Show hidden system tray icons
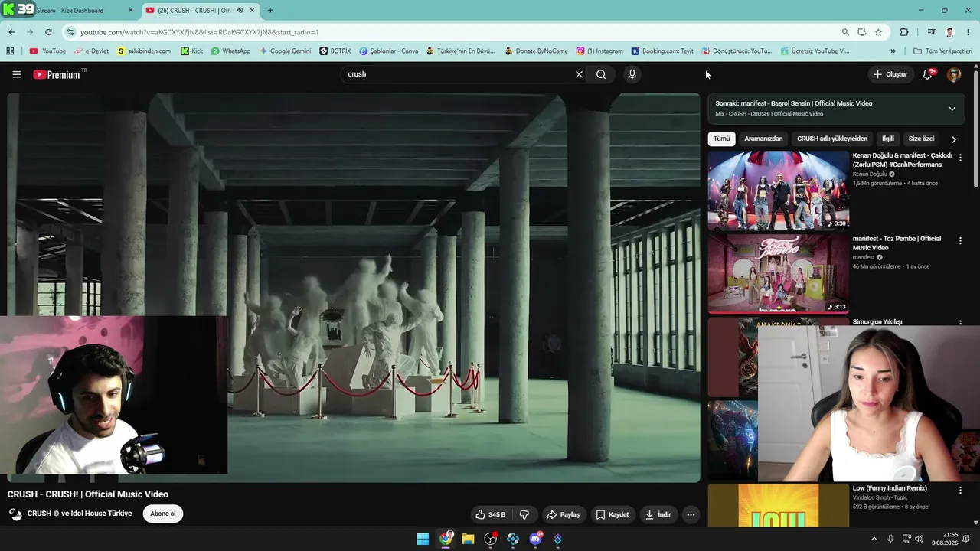 pos(874,539)
